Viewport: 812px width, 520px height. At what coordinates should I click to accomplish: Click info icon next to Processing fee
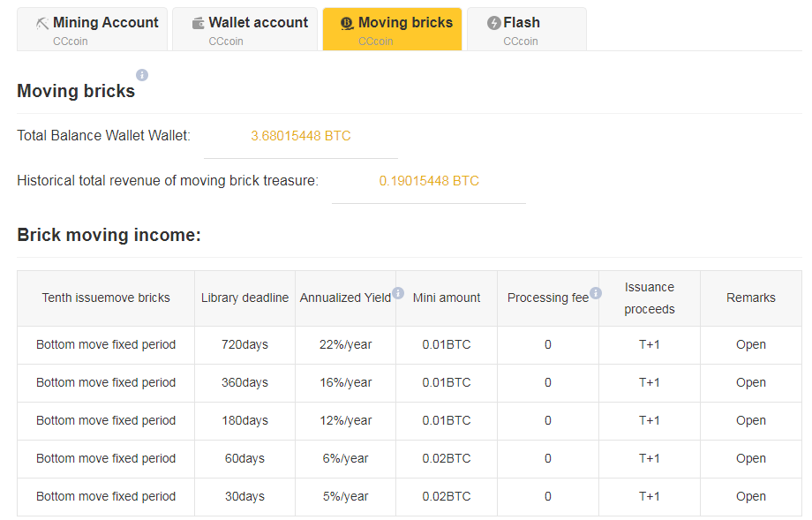pos(596,293)
